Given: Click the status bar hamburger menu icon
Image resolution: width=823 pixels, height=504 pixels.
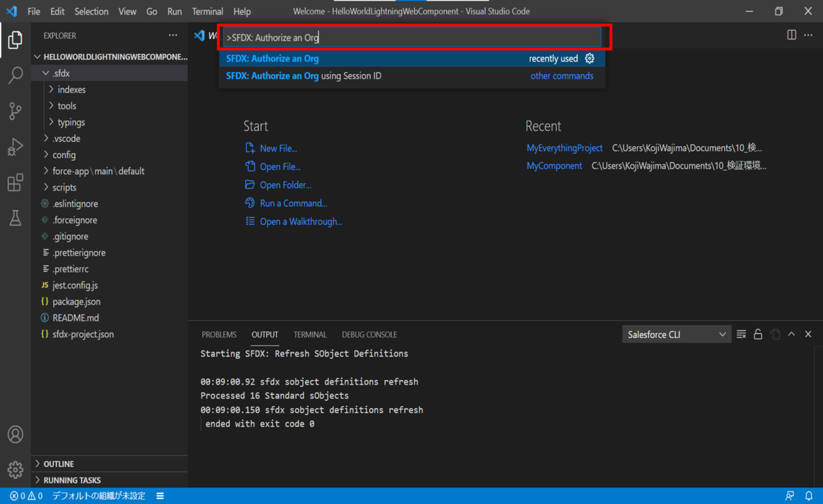Looking at the screenshot, I should [160, 496].
